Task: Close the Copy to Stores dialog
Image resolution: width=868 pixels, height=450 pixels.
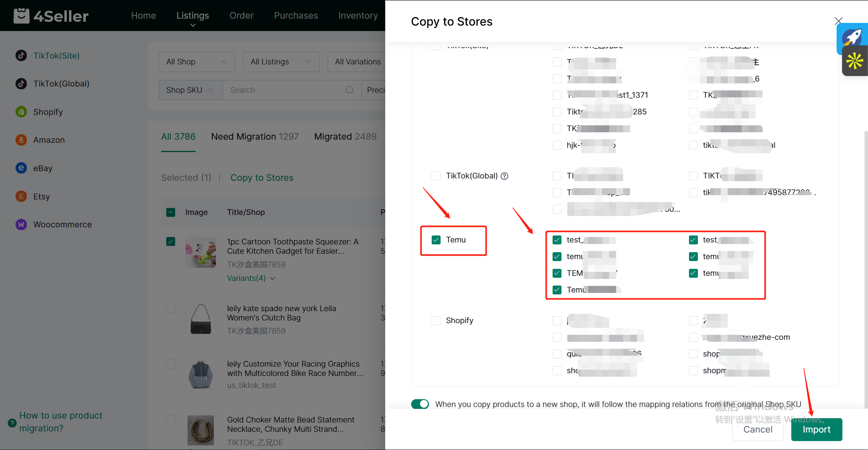Action: [839, 21]
